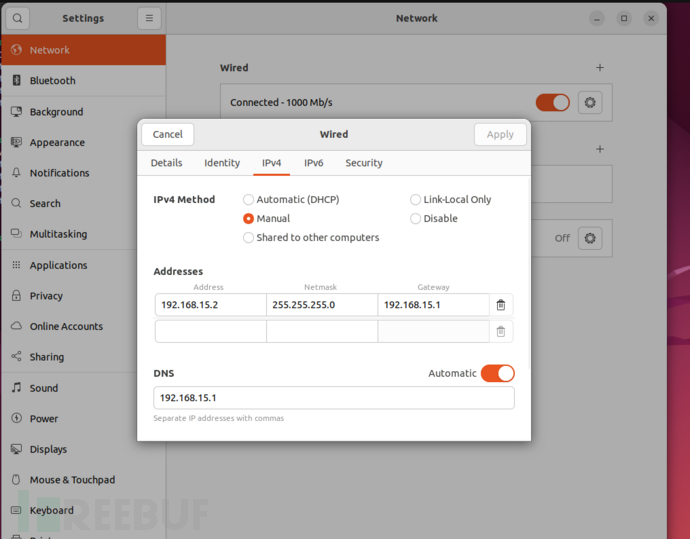Turn off the Wired connection switch
The image size is (690, 539).
552,102
